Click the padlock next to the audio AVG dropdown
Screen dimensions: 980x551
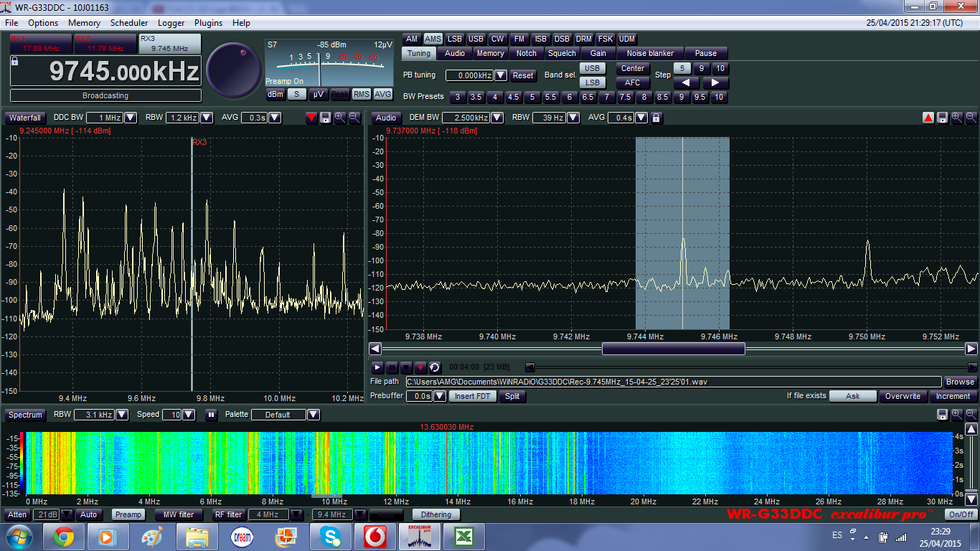pos(656,118)
